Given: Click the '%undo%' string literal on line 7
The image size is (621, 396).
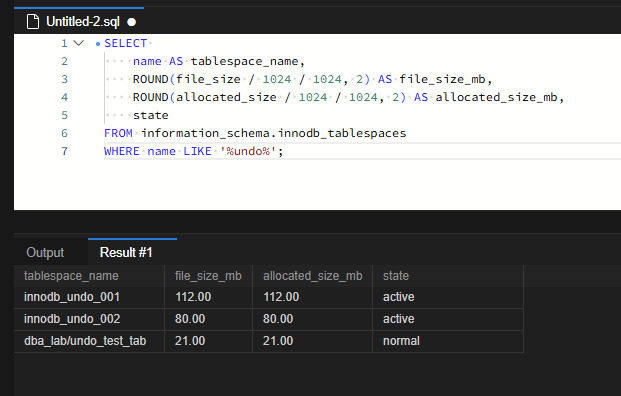Looking at the screenshot, I should tap(248, 151).
